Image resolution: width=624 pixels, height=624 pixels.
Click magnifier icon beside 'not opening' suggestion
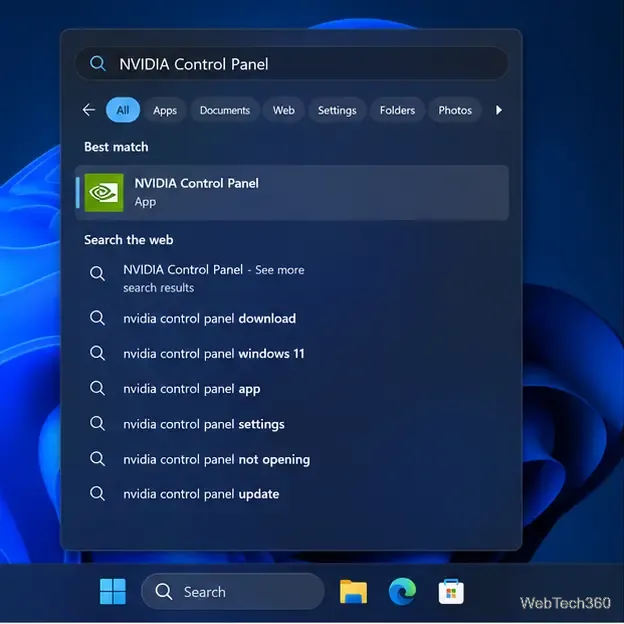(x=97, y=459)
